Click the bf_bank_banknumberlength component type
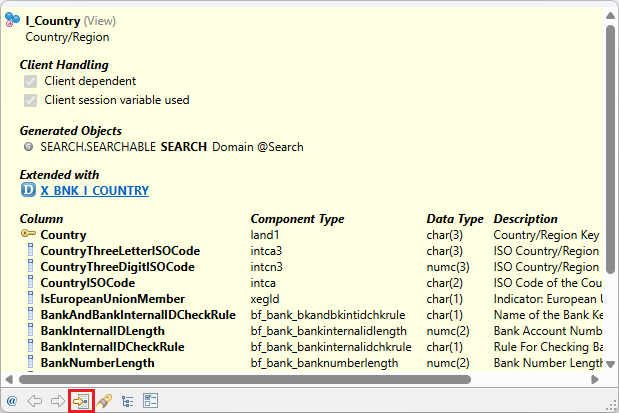 (x=325, y=363)
